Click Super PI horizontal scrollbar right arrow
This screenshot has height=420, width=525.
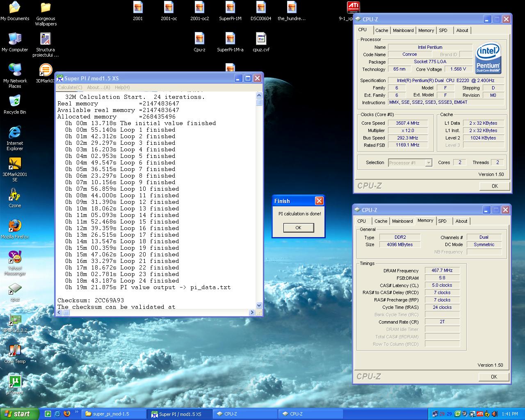252,313
